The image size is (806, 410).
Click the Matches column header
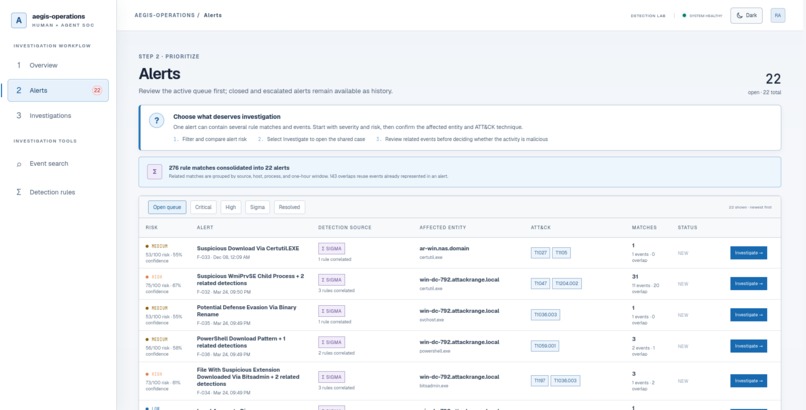pos(644,228)
